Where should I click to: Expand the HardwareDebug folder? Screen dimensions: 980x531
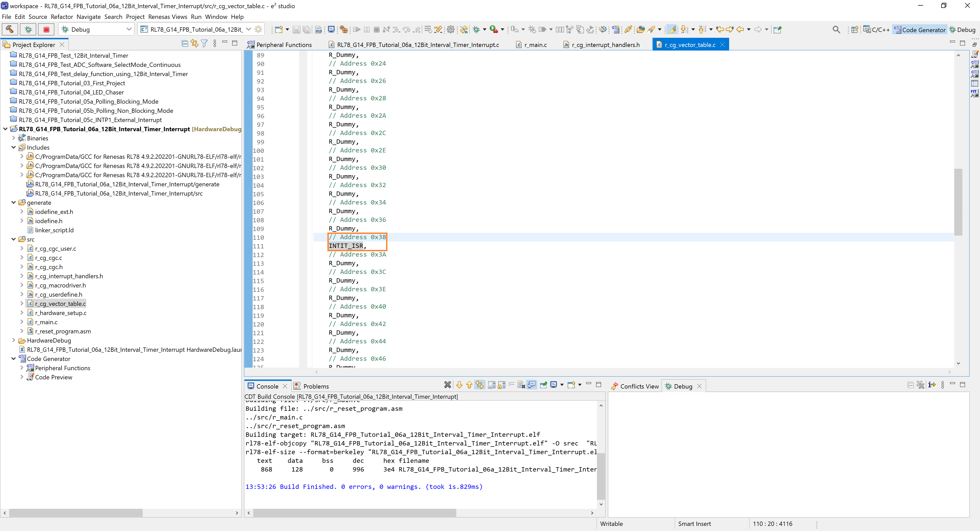14,340
